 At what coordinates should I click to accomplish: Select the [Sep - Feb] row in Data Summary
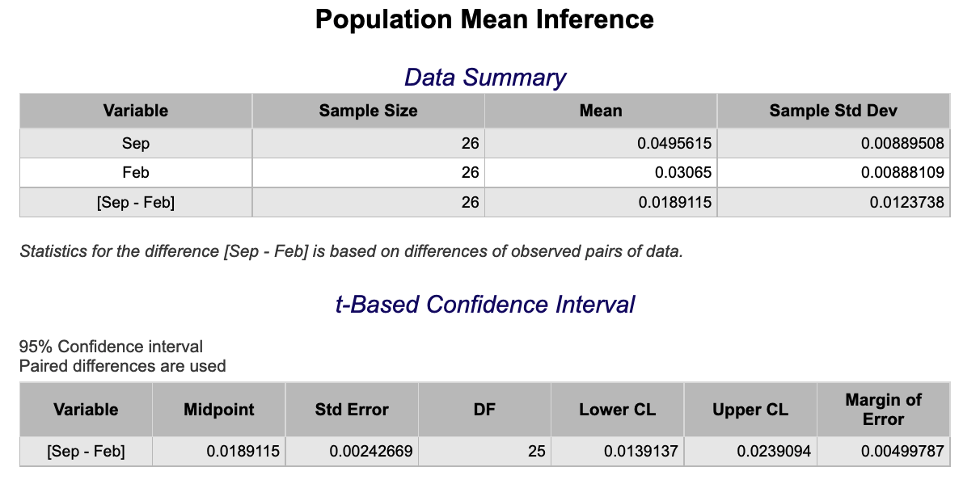coord(484,202)
